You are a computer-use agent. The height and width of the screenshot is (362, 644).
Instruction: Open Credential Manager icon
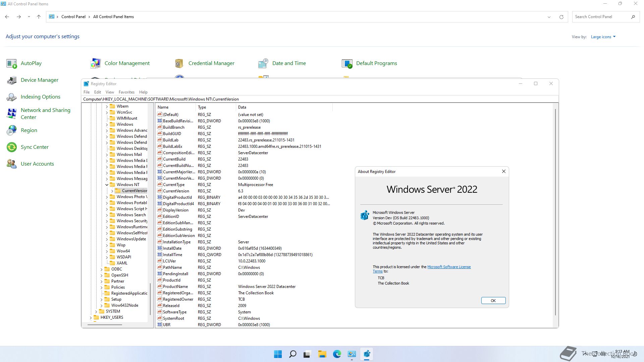click(179, 63)
